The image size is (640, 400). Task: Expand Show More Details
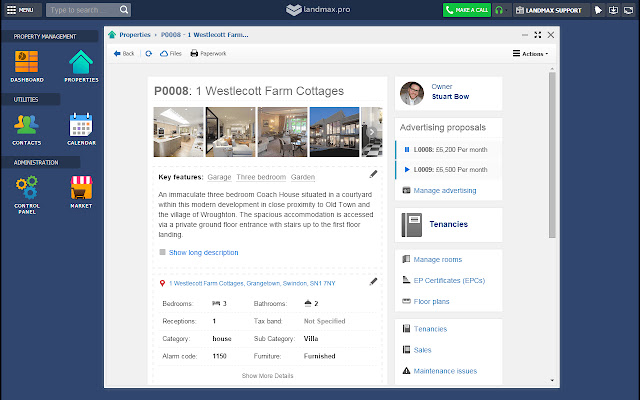[x=267, y=376]
